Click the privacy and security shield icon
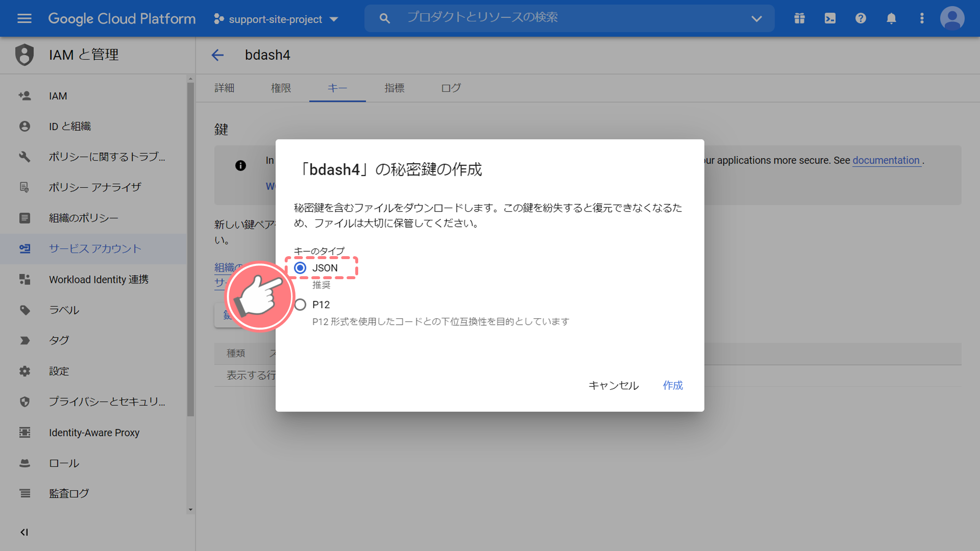Screen dimensions: 980x551 pos(24,402)
